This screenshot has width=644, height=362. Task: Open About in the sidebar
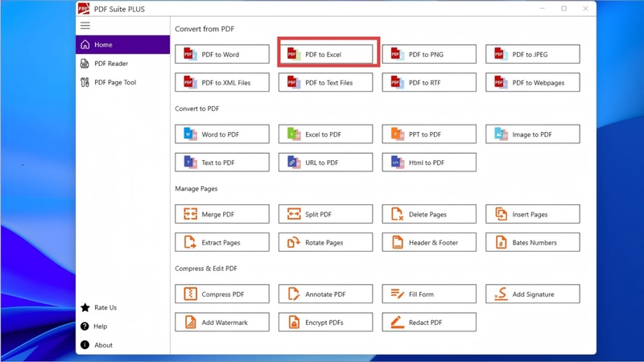point(123,345)
